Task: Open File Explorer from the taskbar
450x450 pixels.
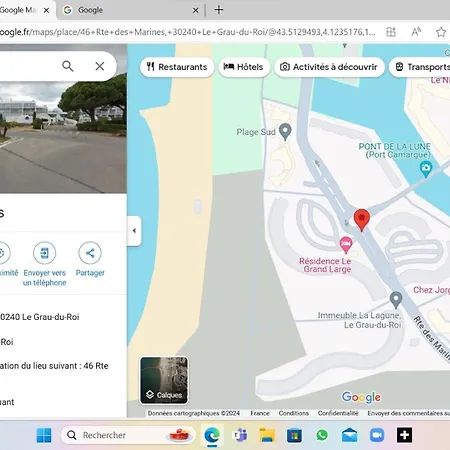Action: click(267, 435)
